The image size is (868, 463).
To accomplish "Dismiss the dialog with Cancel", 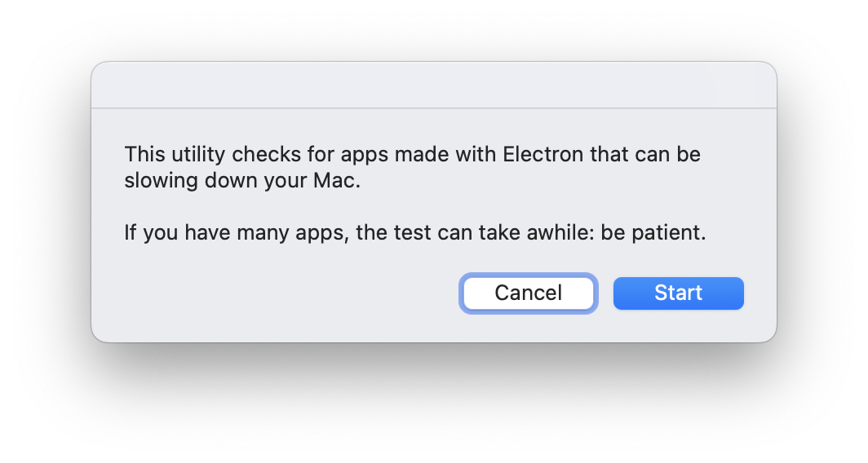I will click(x=528, y=293).
